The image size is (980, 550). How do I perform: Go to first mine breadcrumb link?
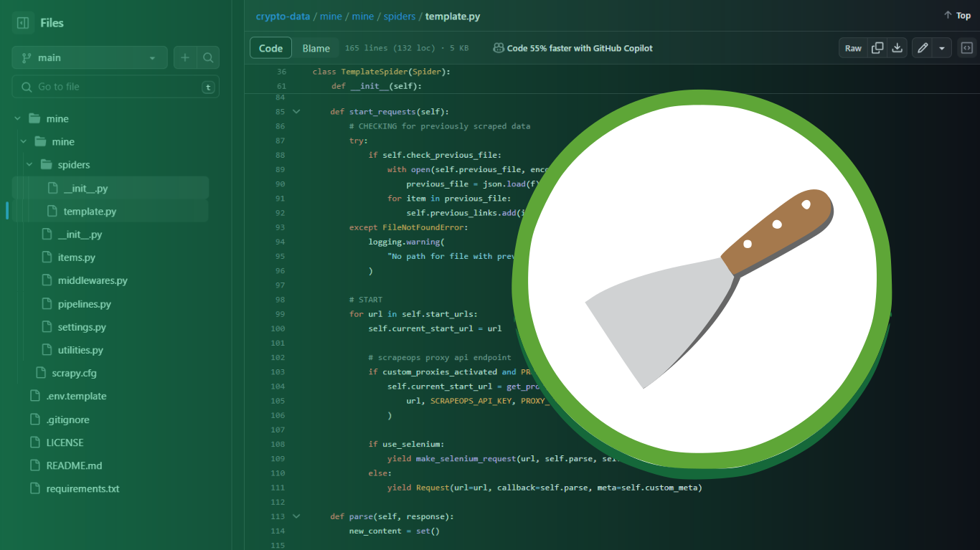[331, 16]
